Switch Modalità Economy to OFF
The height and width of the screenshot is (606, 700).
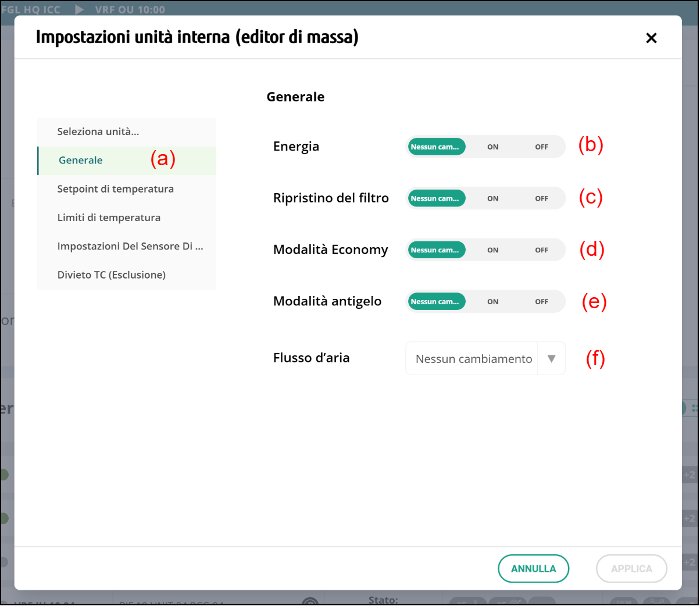click(541, 250)
